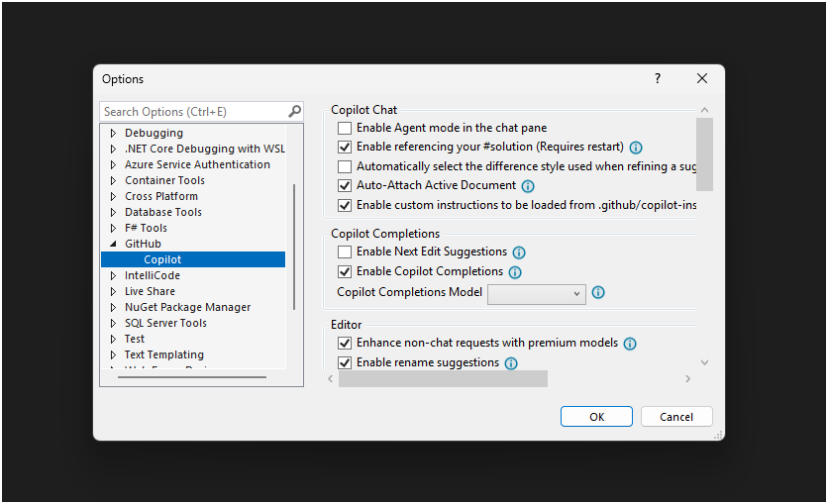Screen dimensions: 828x504
Task: Click info icon beside Copilot Completions Model dropdown
Action: [598, 293]
